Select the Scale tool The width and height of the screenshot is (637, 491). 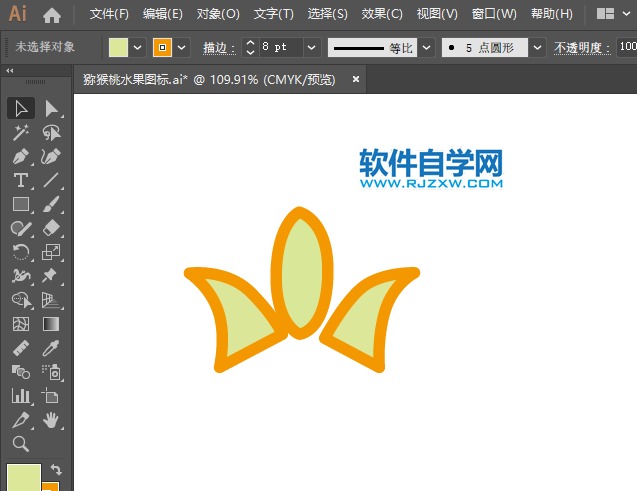tap(51, 252)
